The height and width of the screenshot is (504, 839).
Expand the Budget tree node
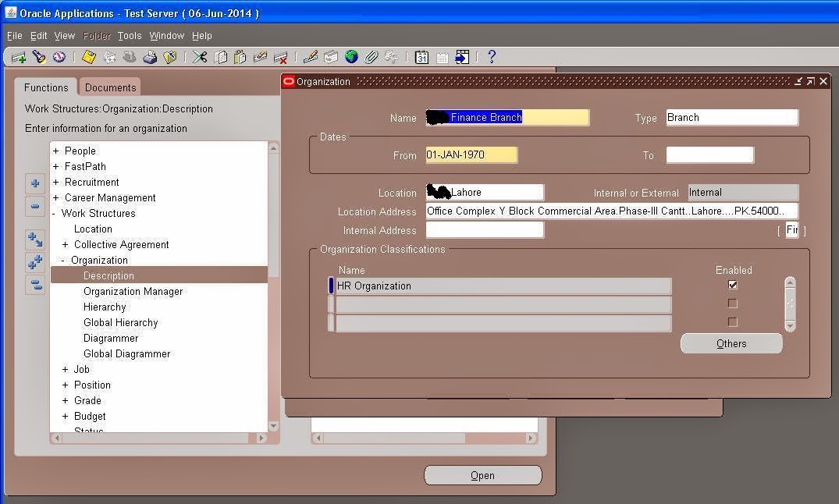click(x=65, y=416)
